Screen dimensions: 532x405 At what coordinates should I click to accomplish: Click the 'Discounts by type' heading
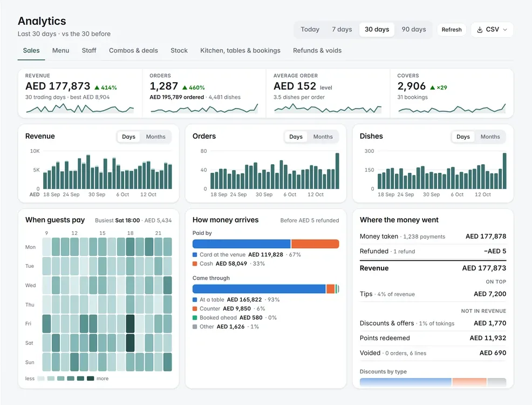383,372
